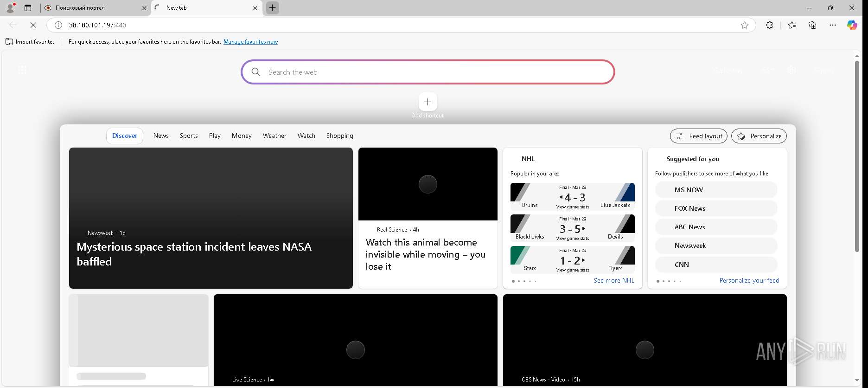
Task: Click the magnifier search icon
Action: point(255,72)
